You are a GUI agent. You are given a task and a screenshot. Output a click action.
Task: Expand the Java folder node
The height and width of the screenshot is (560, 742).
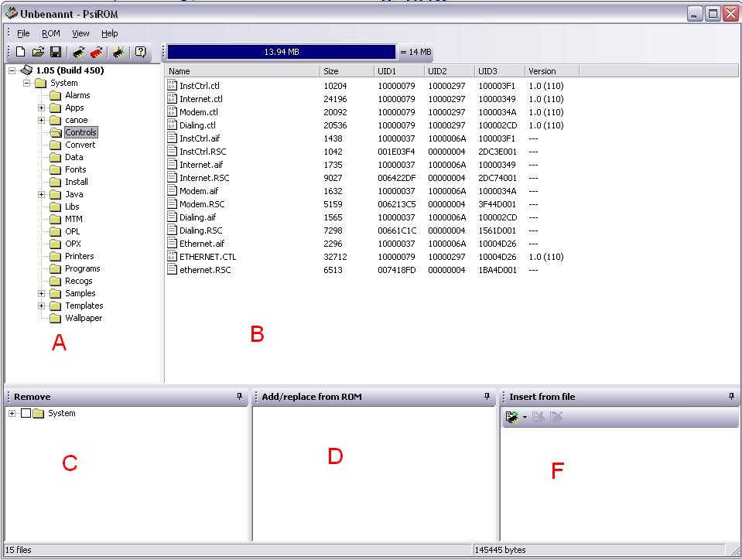tap(42, 194)
